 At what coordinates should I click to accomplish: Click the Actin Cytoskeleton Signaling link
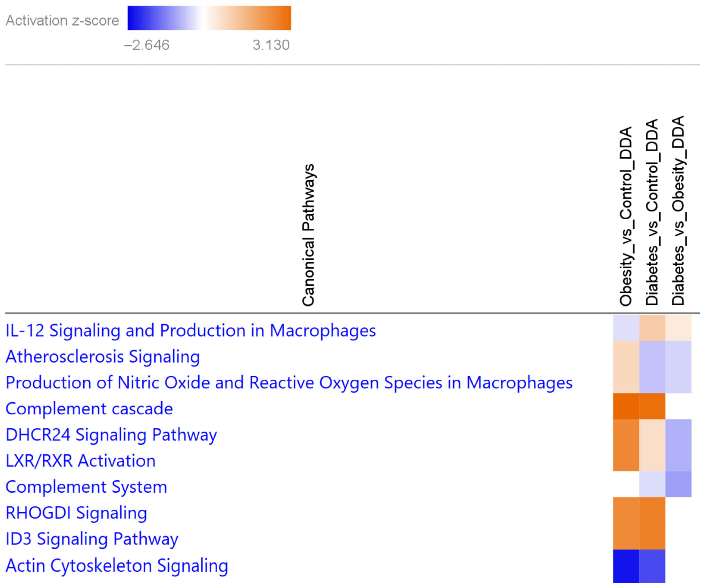117,566
